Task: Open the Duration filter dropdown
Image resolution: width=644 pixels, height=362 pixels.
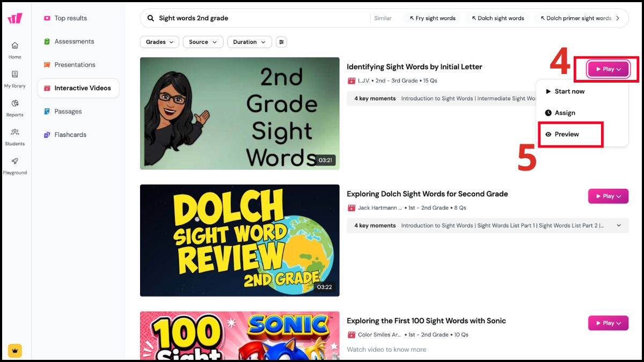Action: click(x=250, y=42)
